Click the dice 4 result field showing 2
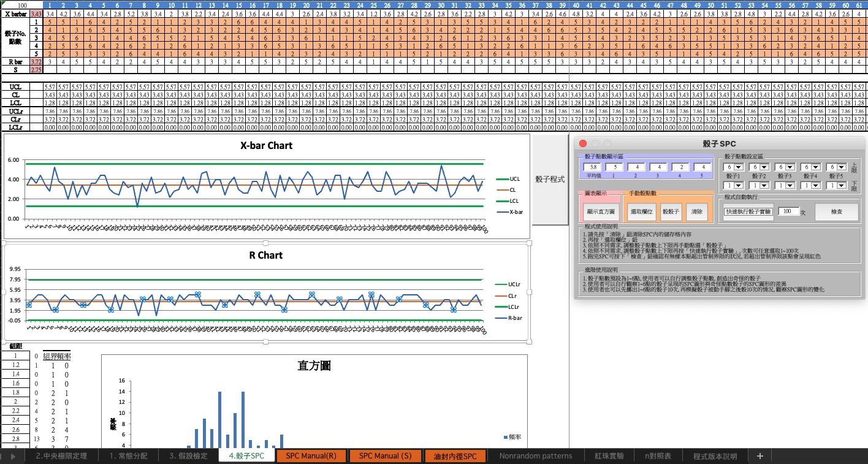 click(680, 167)
